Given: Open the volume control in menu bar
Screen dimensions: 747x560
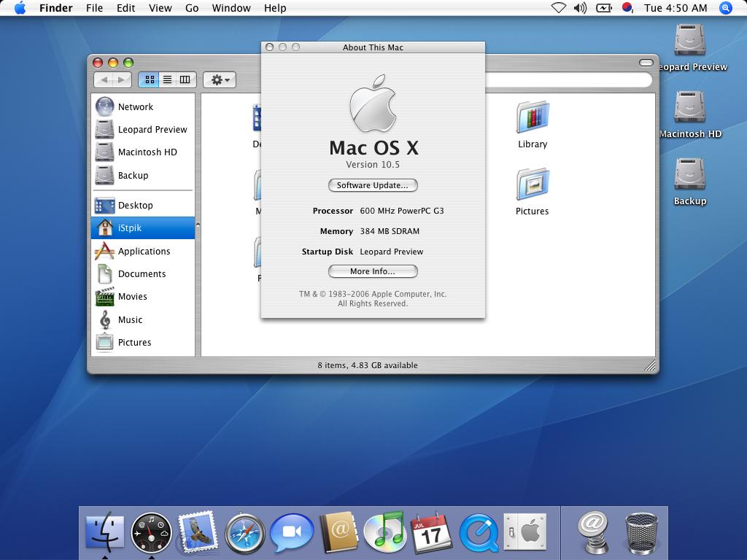Looking at the screenshot, I should [x=580, y=8].
